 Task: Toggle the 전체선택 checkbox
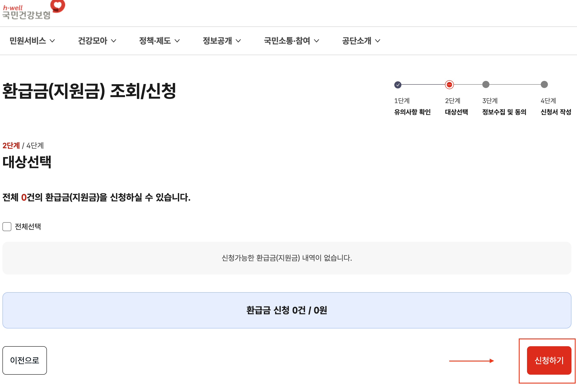click(7, 226)
